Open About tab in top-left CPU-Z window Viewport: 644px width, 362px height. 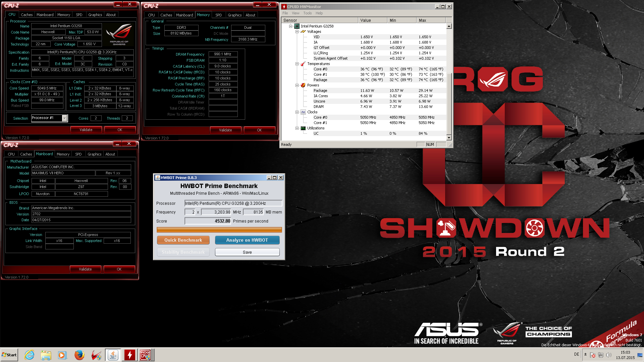(111, 15)
